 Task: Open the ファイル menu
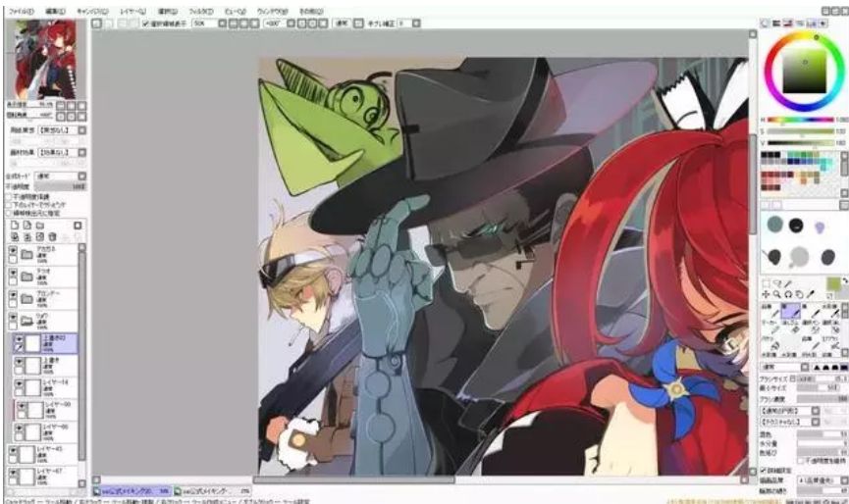(22, 11)
